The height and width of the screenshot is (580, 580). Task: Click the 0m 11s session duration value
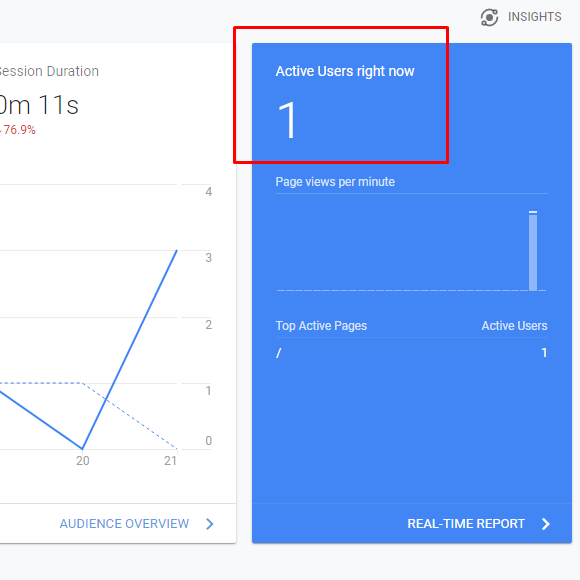[39, 105]
